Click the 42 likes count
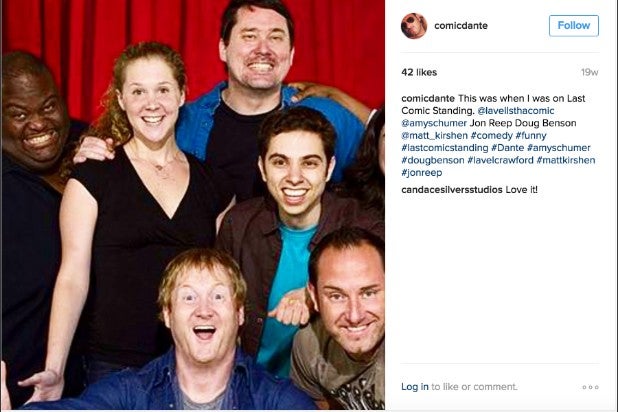Viewport: 618px width, 412px height. pyautogui.click(x=419, y=72)
